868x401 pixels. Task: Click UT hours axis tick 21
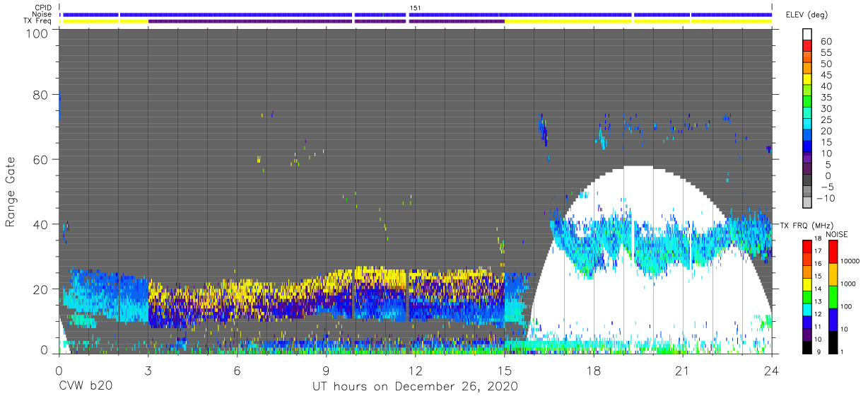pos(683,370)
